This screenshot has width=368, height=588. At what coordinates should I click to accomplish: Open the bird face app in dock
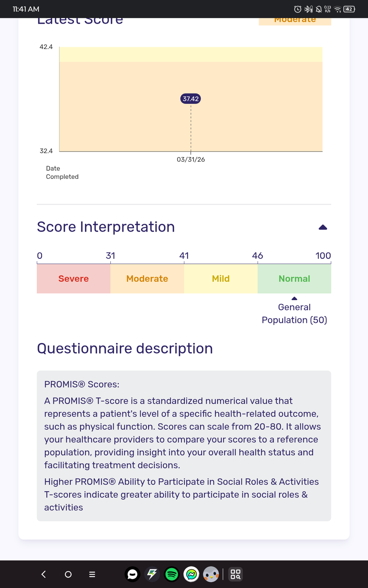[x=211, y=575]
